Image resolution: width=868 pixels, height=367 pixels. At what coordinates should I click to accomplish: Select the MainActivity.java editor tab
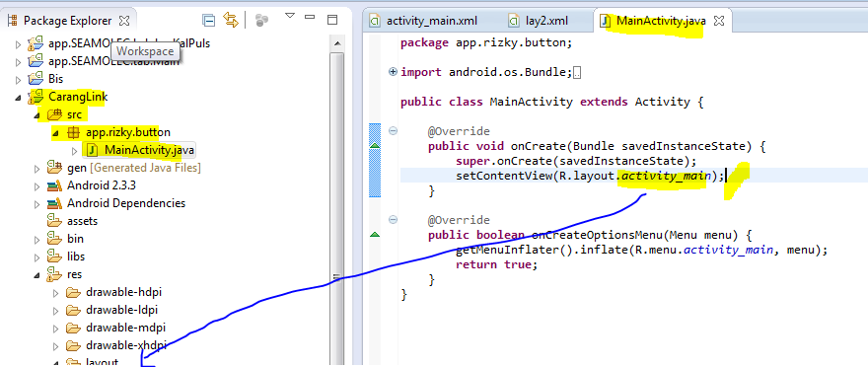pos(661,21)
